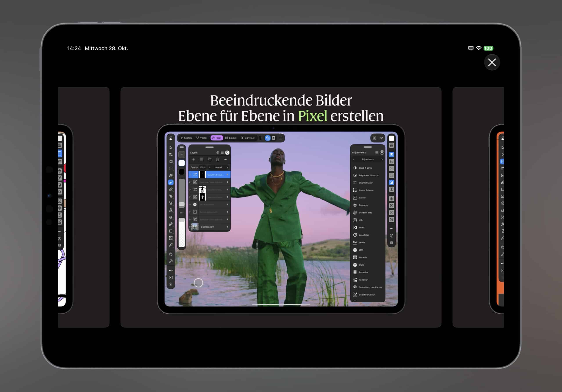Click the Adjustments panel pin icon
Image resolution: width=562 pixels, height=392 pixels.
(382, 153)
